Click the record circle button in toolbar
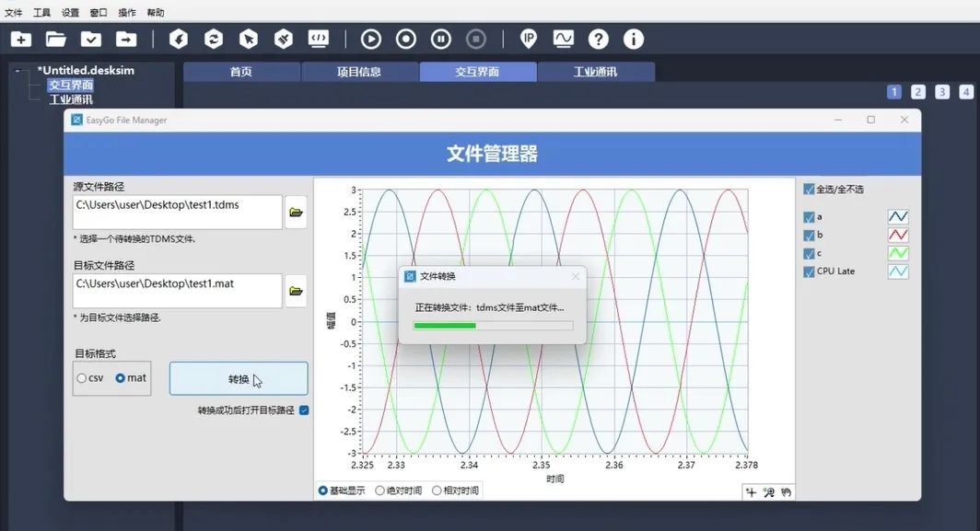Viewport: 980px width, 531px height. coord(405,40)
